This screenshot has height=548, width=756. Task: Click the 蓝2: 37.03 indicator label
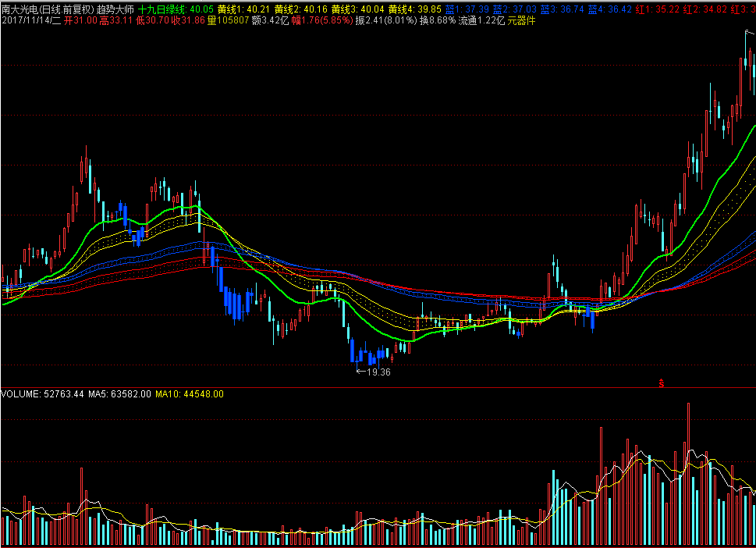click(514, 9)
